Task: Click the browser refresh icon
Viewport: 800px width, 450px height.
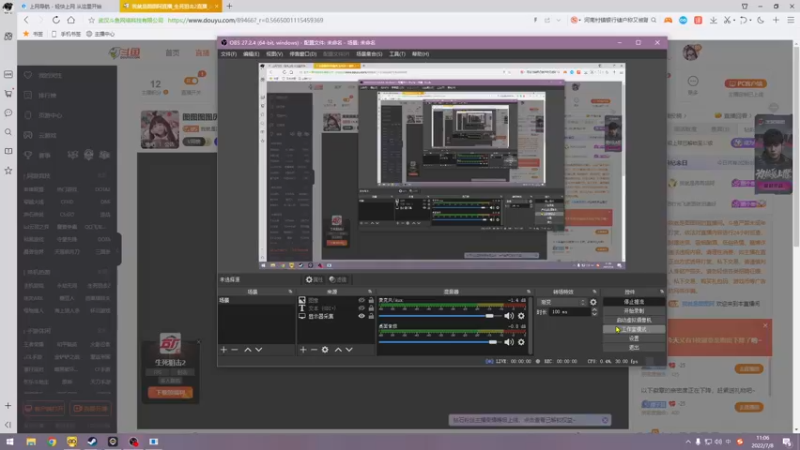Action: click(56, 20)
